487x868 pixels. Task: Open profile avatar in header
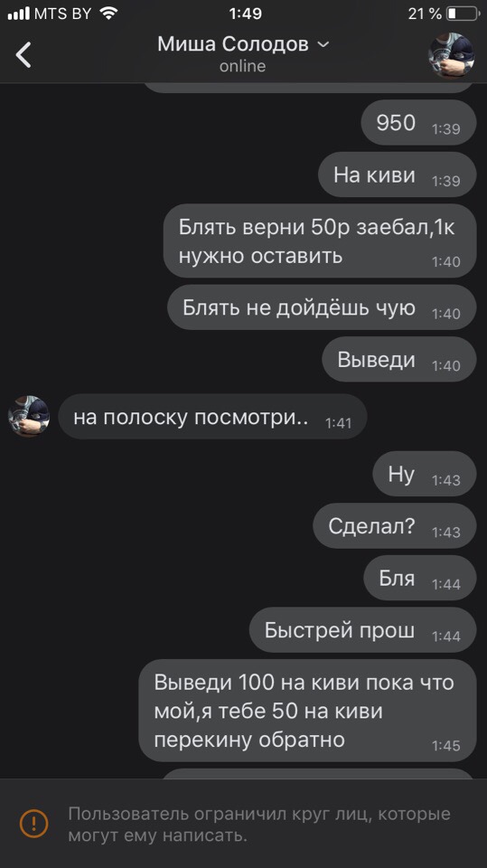(452, 54)
